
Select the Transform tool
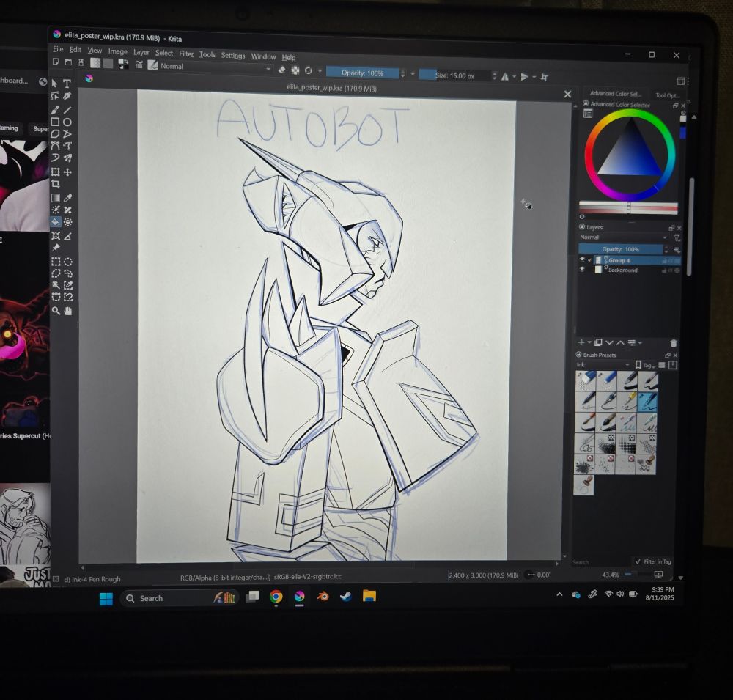(x=55, y=172)
